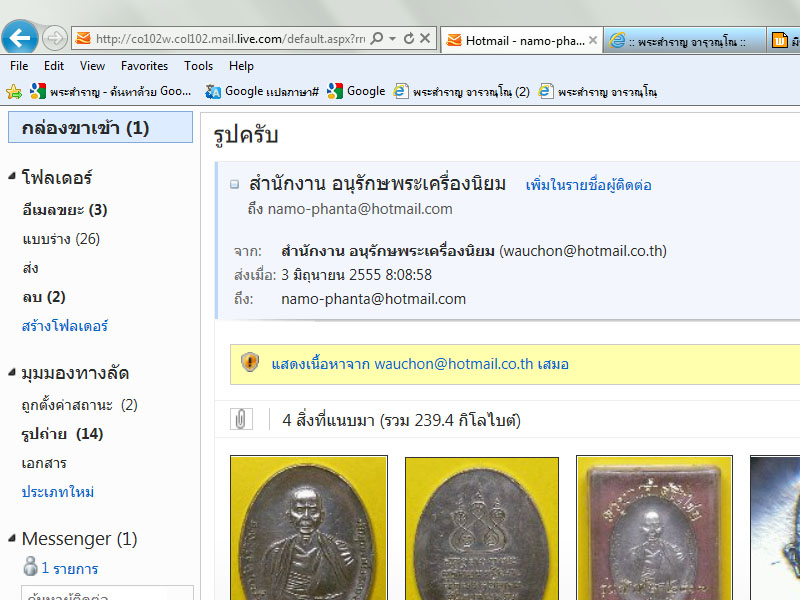
Task: Open the File menu
Action: [19, 66]
